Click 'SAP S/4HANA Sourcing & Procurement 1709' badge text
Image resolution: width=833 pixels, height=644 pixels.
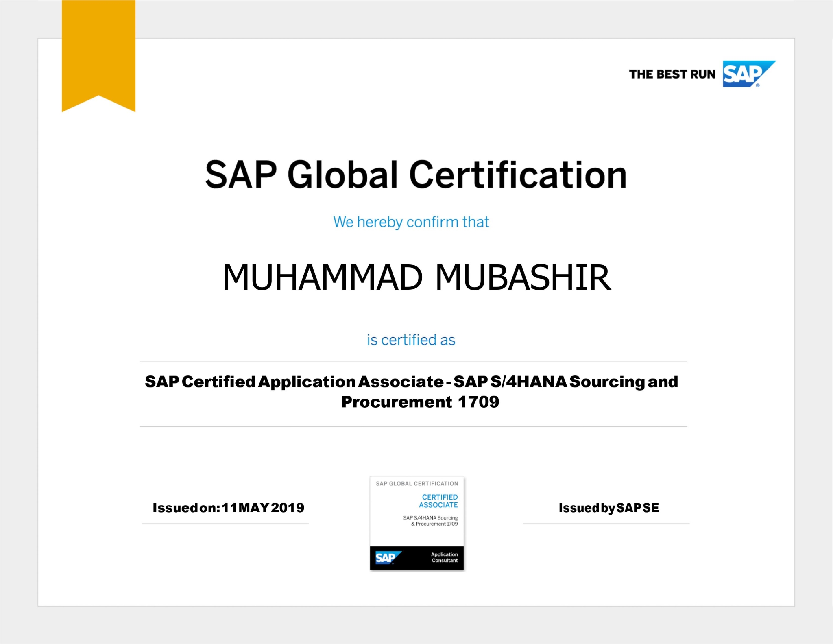(431, 521)
